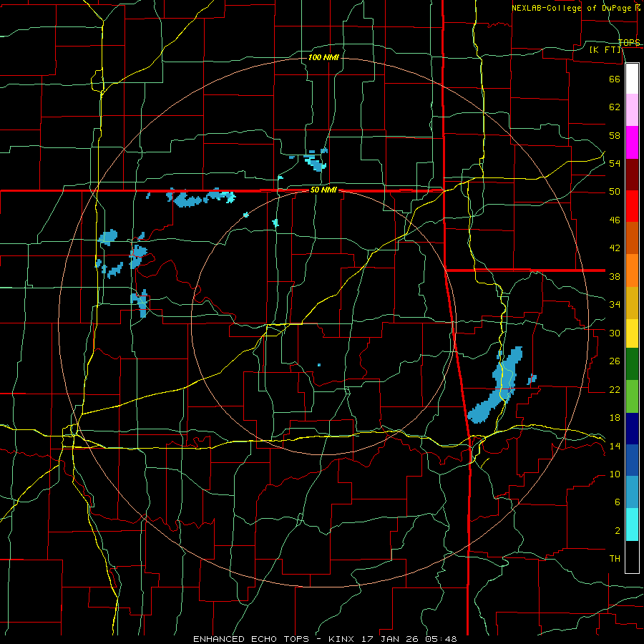Select the bright red legend band
Image resolution: width=644 pixels, height=644 pixels.
[632, 206]
